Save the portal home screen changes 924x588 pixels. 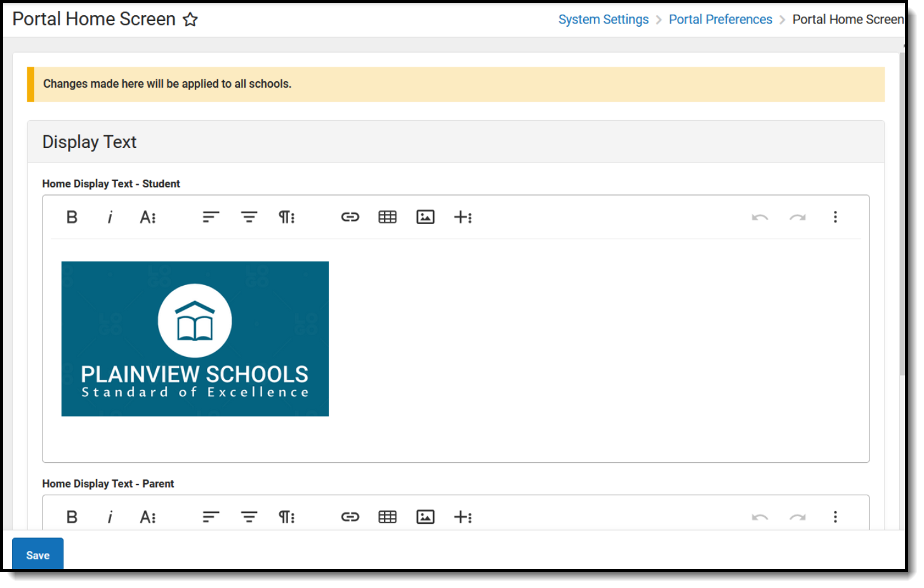click(x=38, y=554)
